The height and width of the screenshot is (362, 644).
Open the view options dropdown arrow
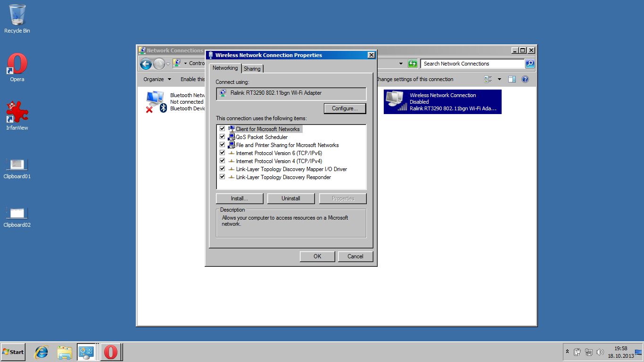tap(499, 79)
